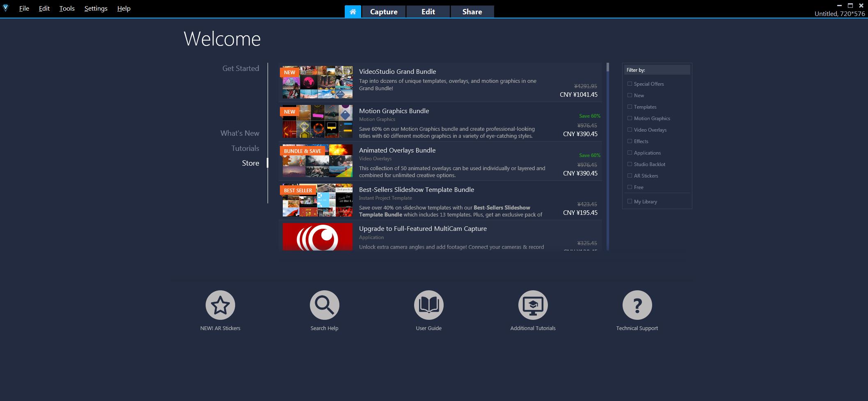Open Search Help magnifier icon
Viewport: 868px width, 401px height.
(x=325, y=305)
